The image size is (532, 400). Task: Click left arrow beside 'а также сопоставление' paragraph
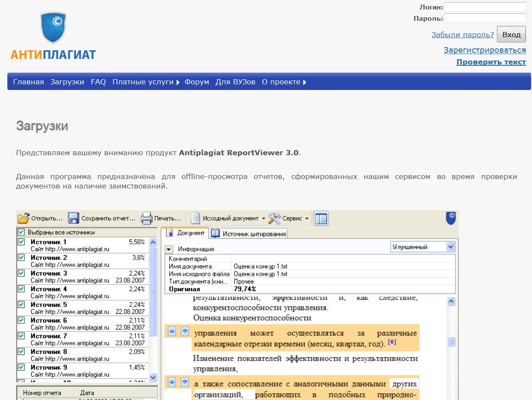pyautogui.click(x=172, y=382)
